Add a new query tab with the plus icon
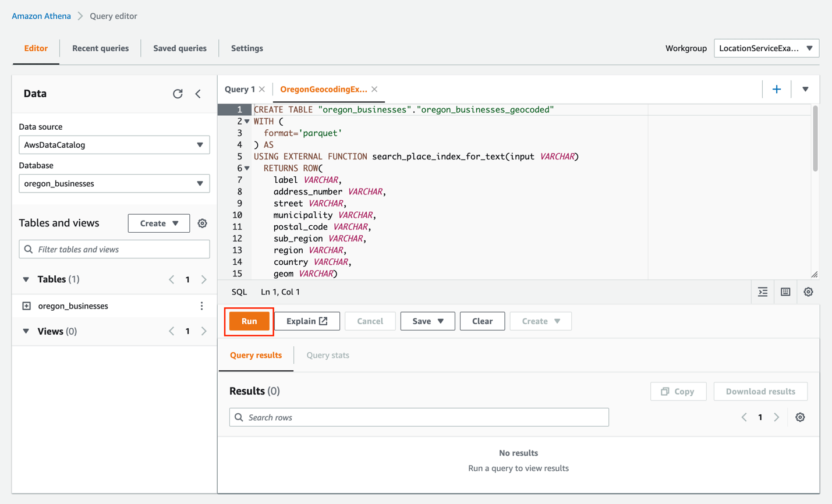Screen dimensions: 832x504 click(777, 89)
